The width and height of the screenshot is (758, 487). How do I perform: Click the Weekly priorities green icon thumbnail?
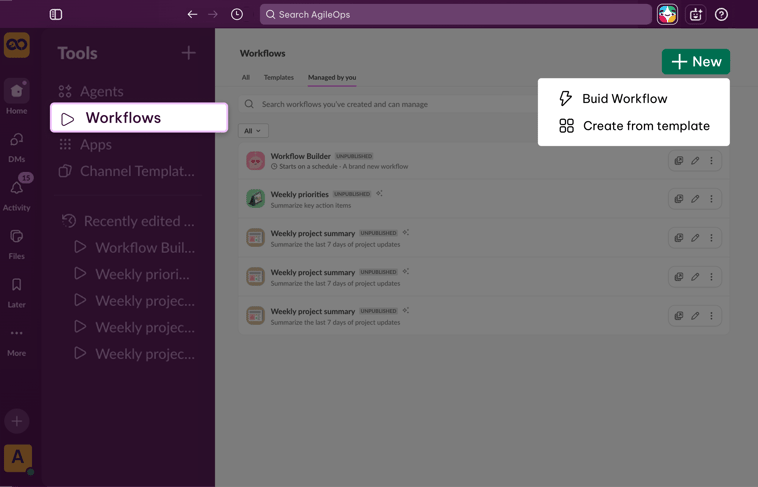tap(255, 199)
